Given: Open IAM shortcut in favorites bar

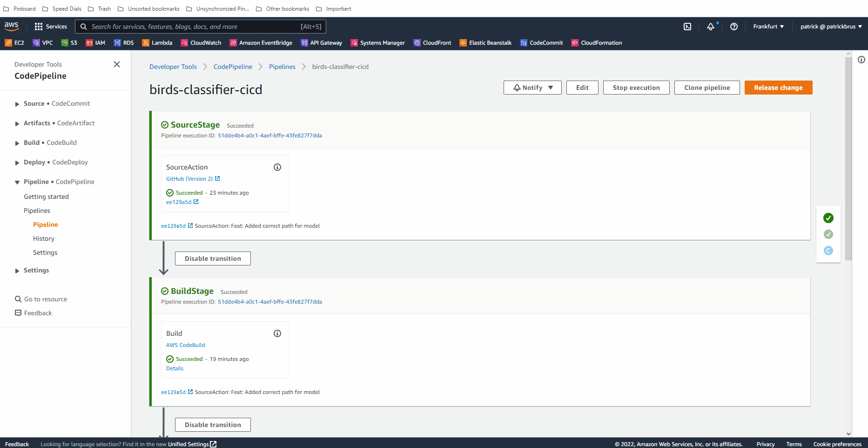Looking at the screenshot, I should pyautogui.click(x=95, y=43).
